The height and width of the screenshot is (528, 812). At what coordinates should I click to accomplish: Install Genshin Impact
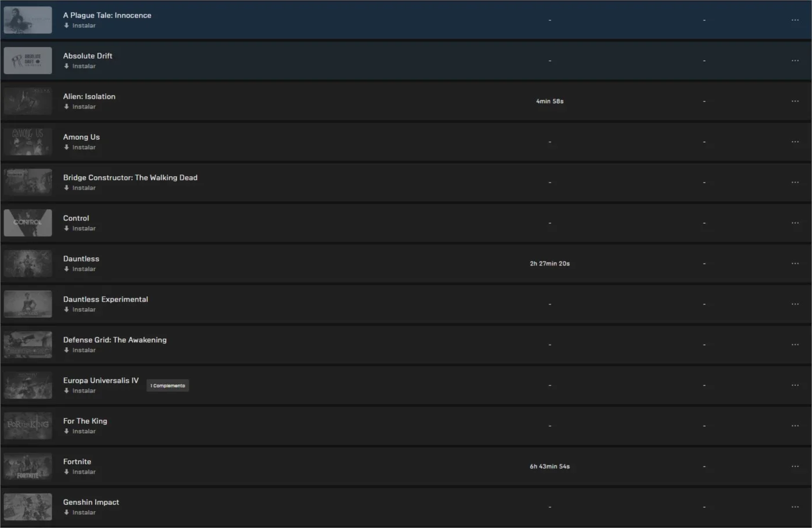tap(80, 512)
